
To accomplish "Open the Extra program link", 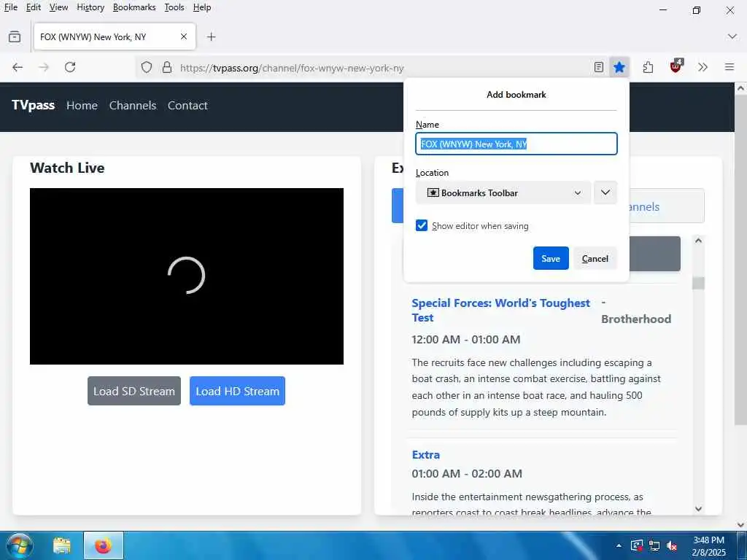I will click(426, 455).
